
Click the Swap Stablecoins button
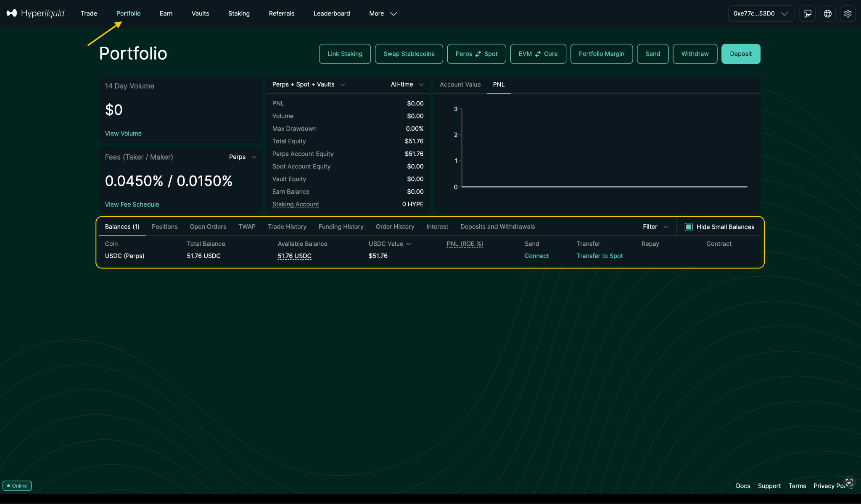pos(409,54)
